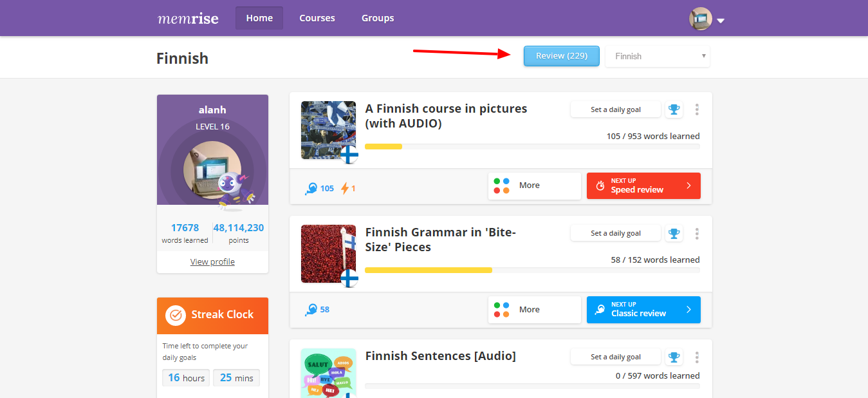Image resolution: width=868 pixels, height=398 pixels.
Task: Set a daily goal for Finnish Sentences
Action: (616, 357)
